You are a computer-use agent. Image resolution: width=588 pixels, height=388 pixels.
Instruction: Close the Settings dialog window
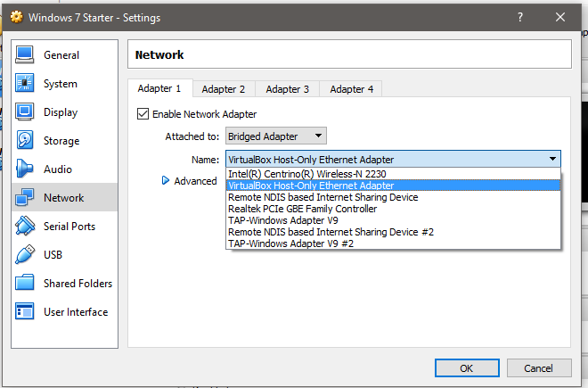pos(560,17)
